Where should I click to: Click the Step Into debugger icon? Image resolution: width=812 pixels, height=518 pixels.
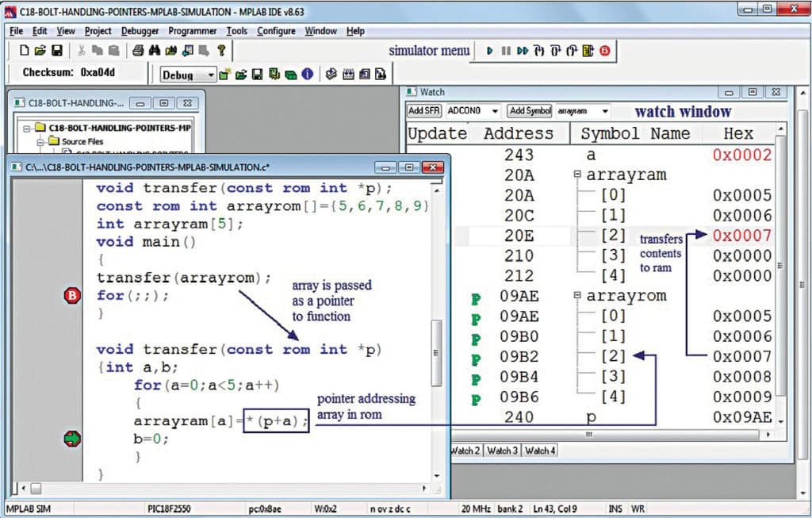(540, 51)
